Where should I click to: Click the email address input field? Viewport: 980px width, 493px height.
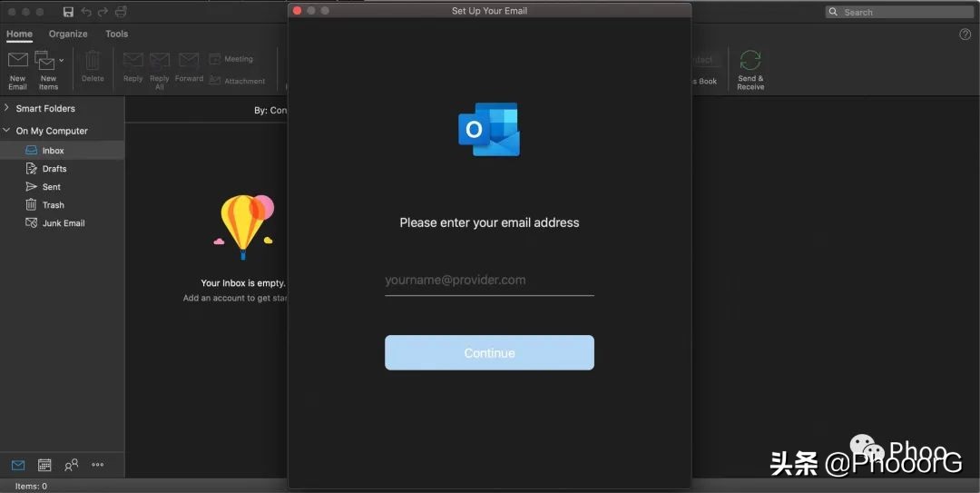pyautogui.click(x=489, y=281)
